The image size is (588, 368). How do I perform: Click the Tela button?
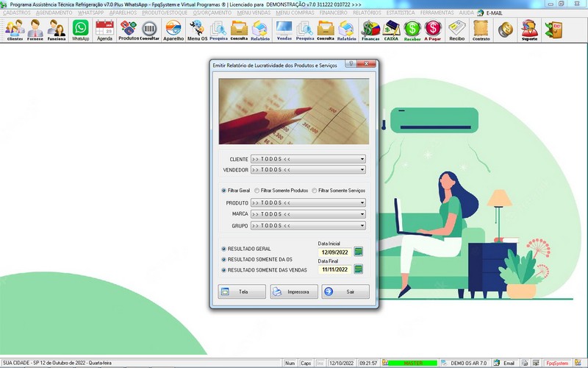point(241,291)
